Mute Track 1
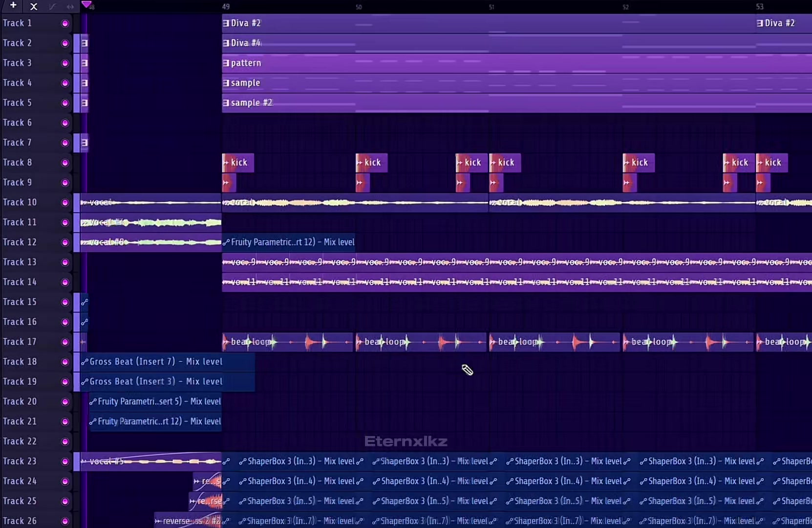The width and height of the screenshot is (812, 528). pyautogui.click(x=65, y=23)
